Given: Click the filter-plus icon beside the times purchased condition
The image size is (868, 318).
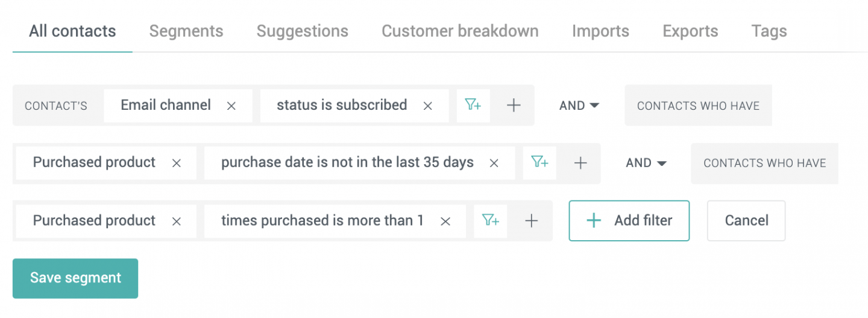Looking at the screenshot, I should click(491, 221).
